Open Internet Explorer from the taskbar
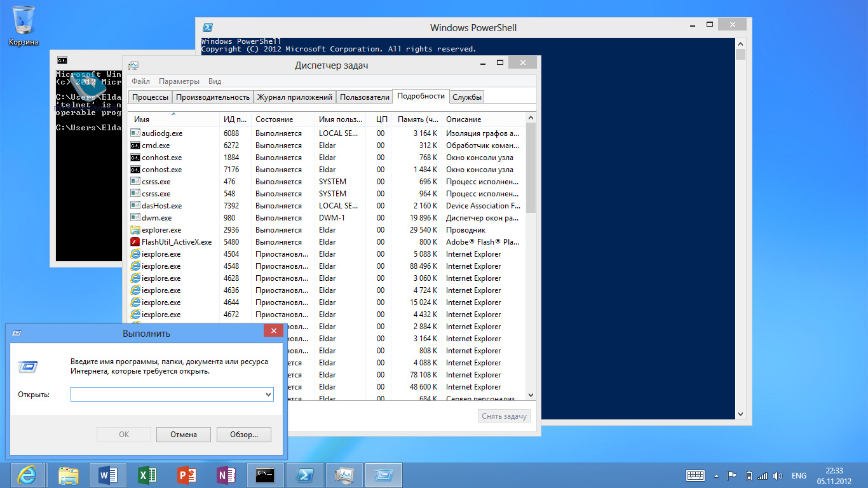The width and height of the screenshot is (868, 488). pyautogui.click(x=27, y=475)
